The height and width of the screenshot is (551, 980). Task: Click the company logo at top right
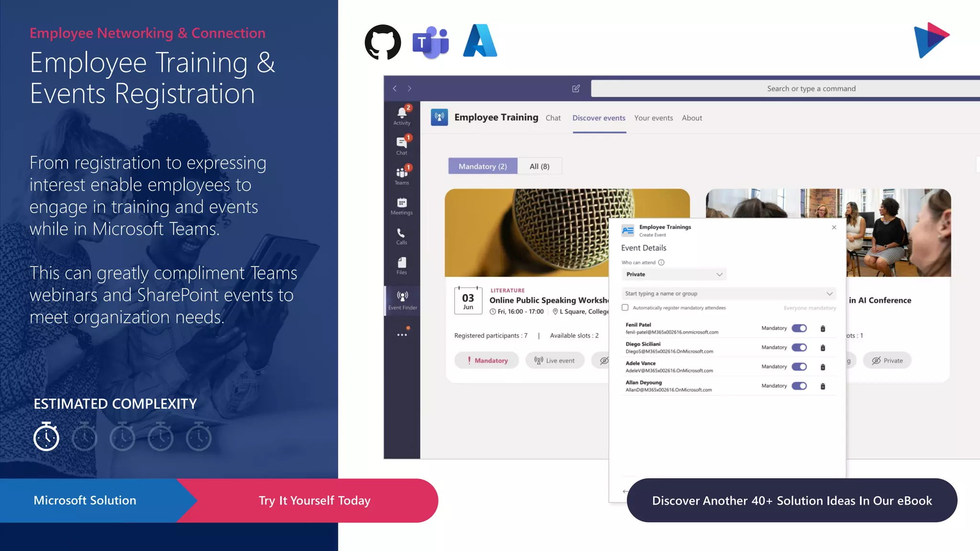tap(932, 40)
